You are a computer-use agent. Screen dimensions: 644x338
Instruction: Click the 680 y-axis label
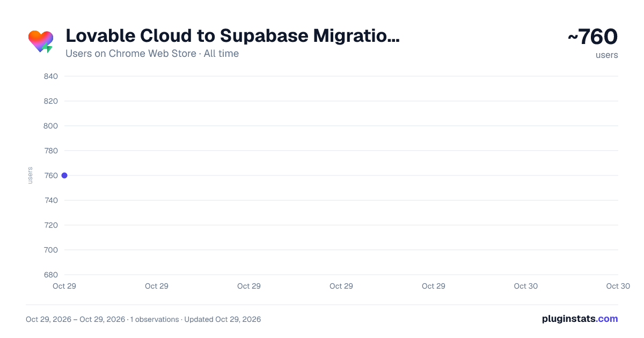click(x=51, y=275)
